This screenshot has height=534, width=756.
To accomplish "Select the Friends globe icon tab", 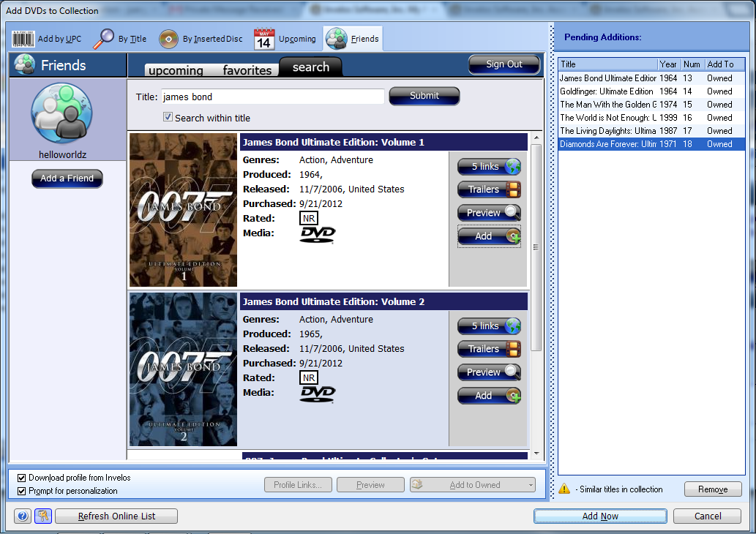I will [x=336, y=39].
